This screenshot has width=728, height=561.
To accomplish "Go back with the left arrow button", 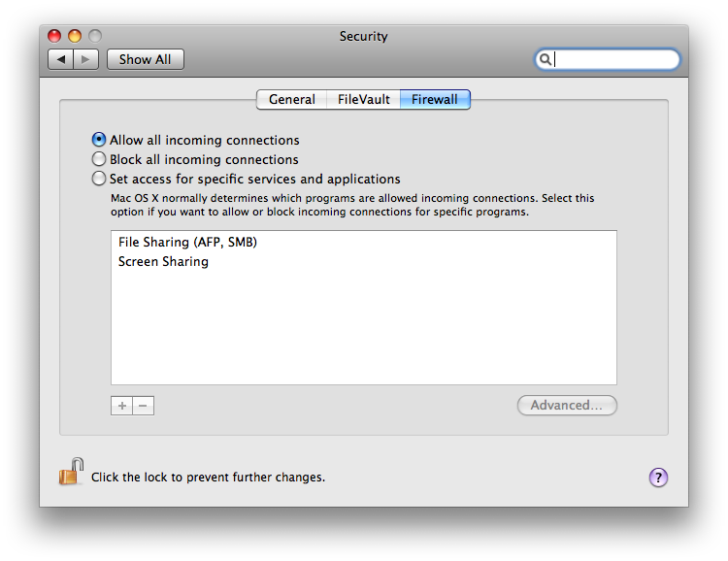I will coord(61,59).
